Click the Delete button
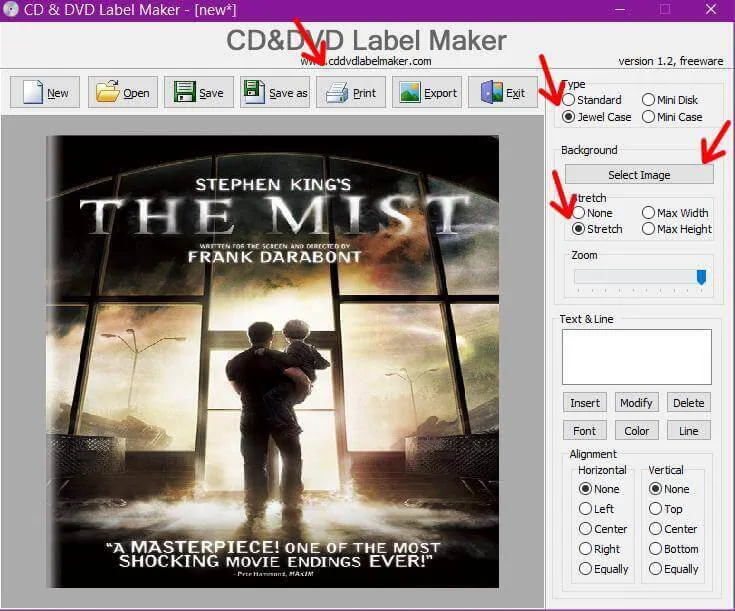This screenshot has width=735, height=611. pos(689,403)
